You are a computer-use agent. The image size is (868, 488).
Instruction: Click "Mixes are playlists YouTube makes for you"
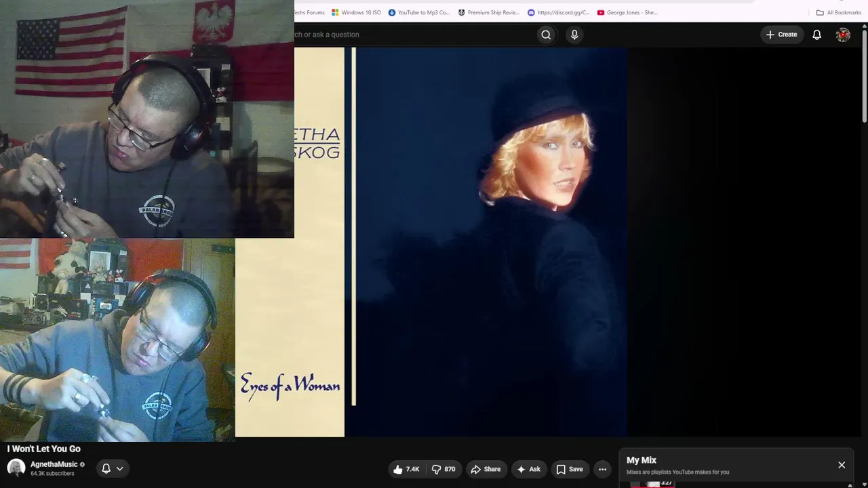click(678, 472)
